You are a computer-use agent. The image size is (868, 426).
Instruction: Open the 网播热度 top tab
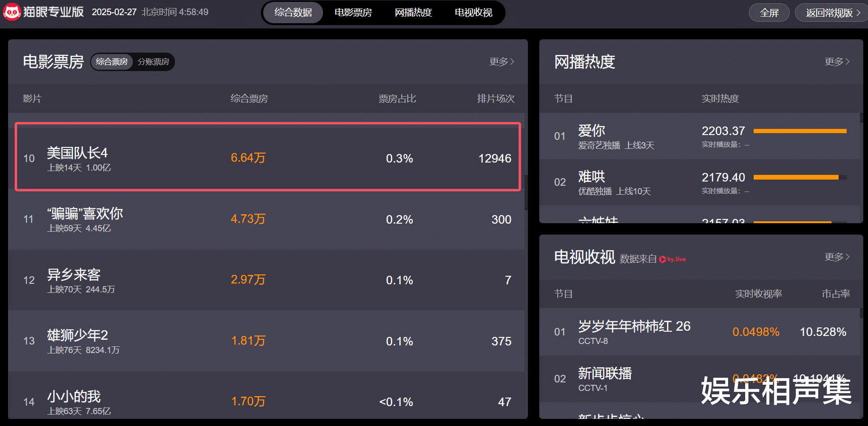[x=414, y=12]
